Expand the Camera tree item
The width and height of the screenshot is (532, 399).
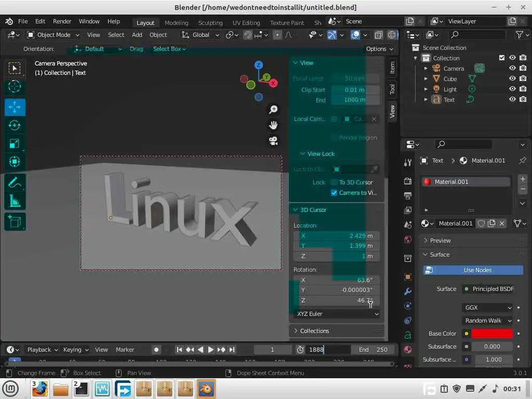pos(426,68)
